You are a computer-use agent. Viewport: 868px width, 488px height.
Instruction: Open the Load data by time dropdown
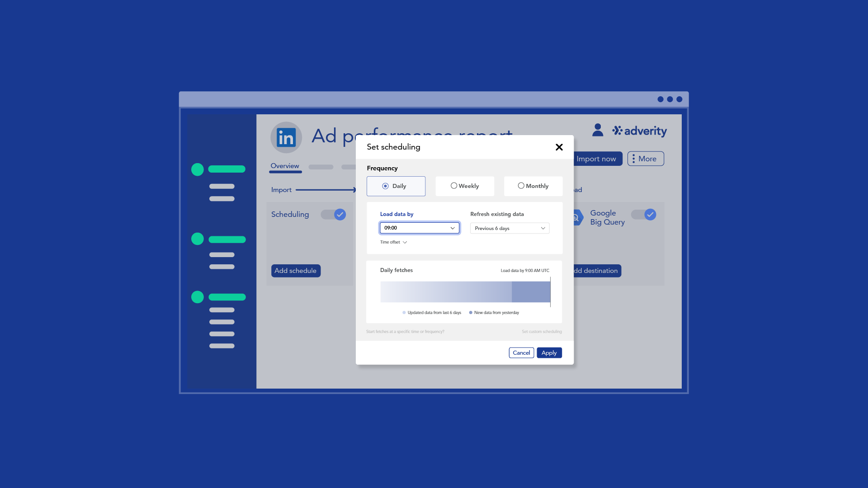(x=419, y=228)
